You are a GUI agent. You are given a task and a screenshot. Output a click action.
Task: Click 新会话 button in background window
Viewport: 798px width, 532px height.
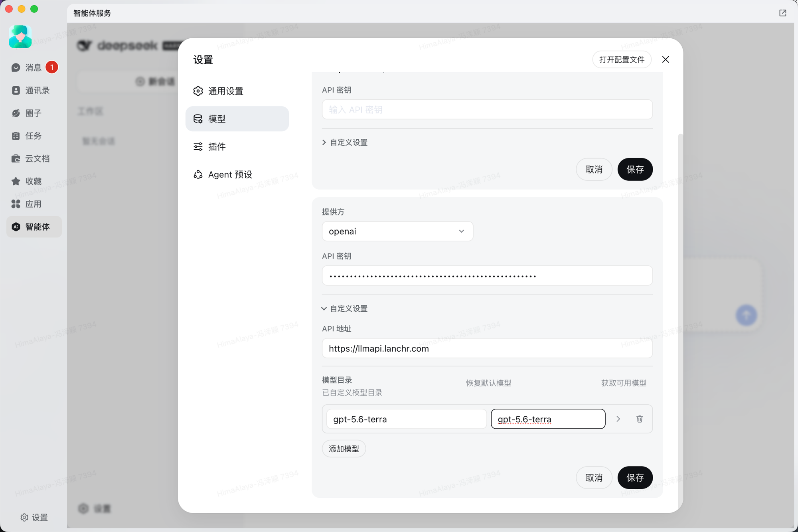tap(156, 81)
